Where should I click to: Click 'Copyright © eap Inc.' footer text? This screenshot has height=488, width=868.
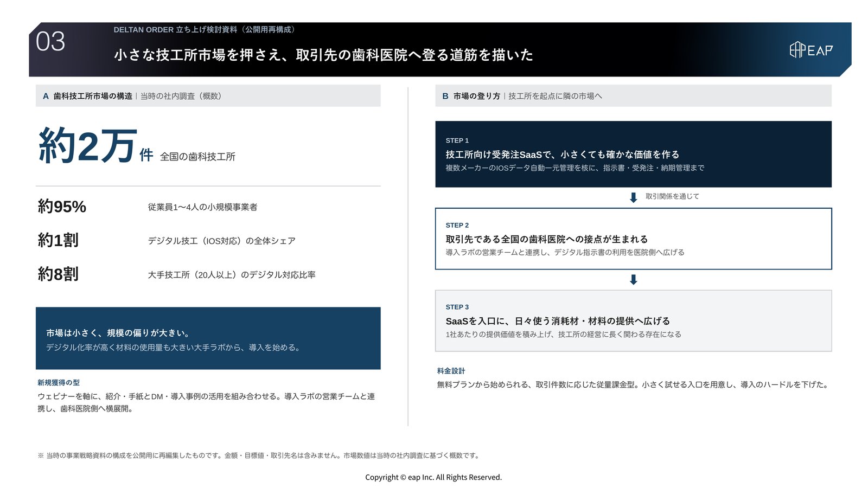tap(433, 477)
